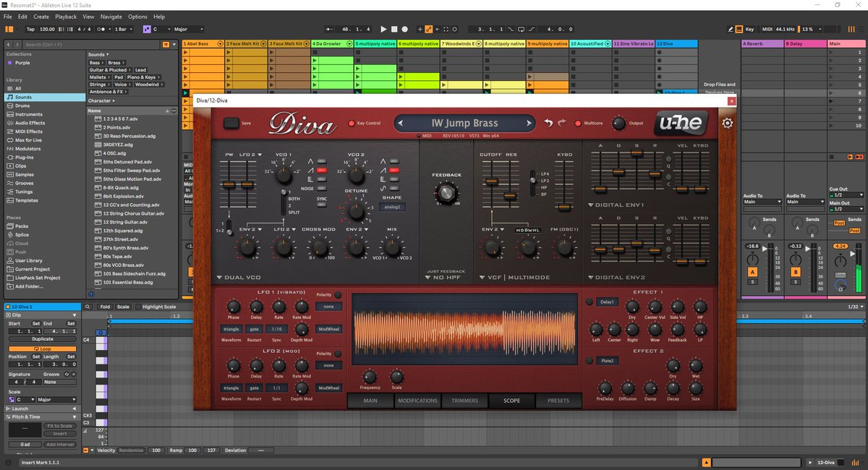Open the File menu
This screenshot has width=868, height=470.
(x=7, y=16)
